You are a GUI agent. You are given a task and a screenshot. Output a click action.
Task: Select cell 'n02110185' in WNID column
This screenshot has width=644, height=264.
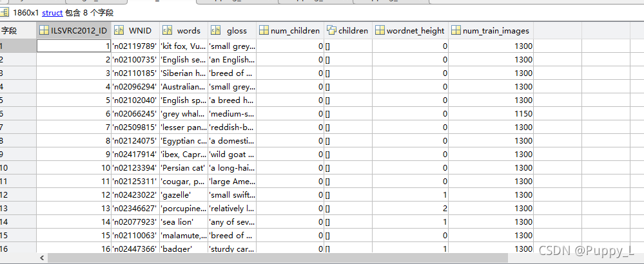tap(135, 73)
